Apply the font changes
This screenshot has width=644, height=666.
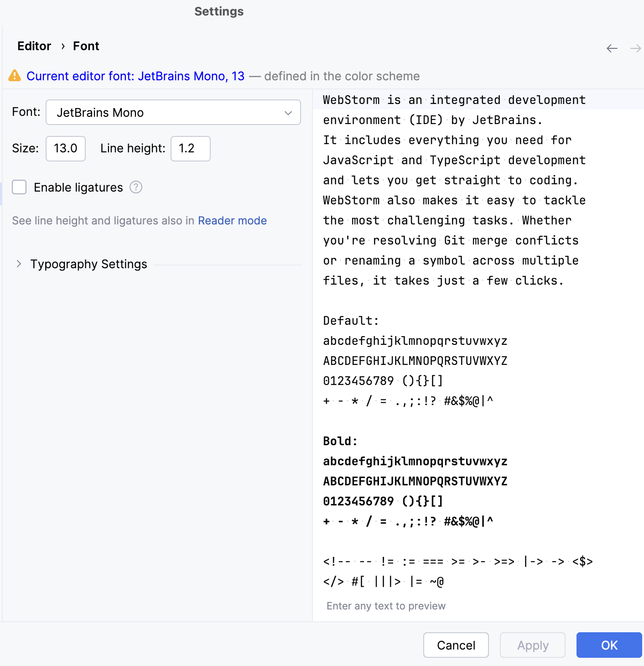click(532, 645)
